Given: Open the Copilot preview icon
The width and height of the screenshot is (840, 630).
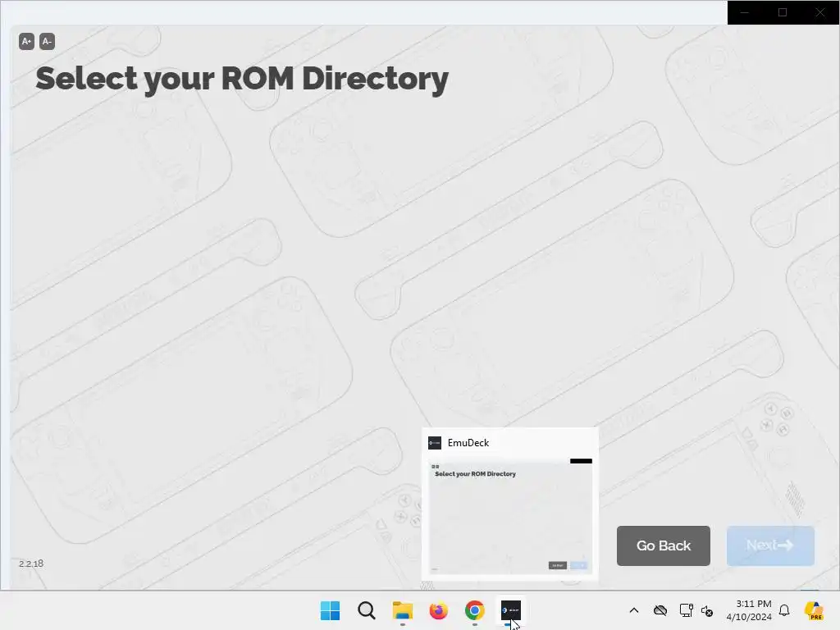Looking at the screenshot, I should (815, 610).
